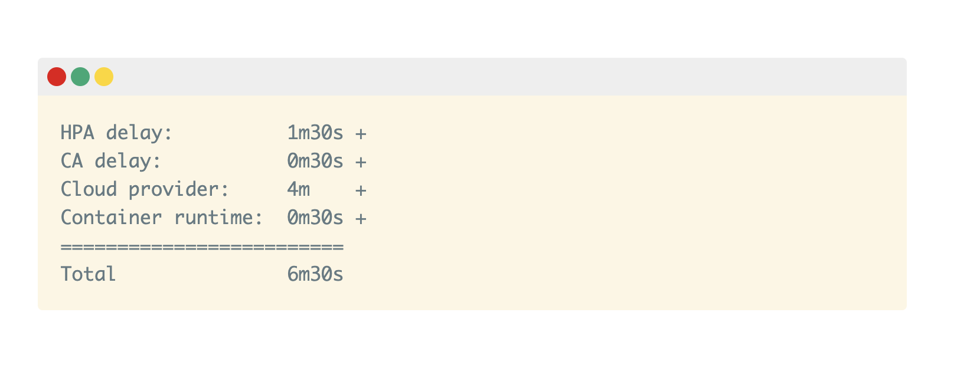Click the equals-sign separator line
Viewport: 980px width, 368px height.
(x=202, y=247)
